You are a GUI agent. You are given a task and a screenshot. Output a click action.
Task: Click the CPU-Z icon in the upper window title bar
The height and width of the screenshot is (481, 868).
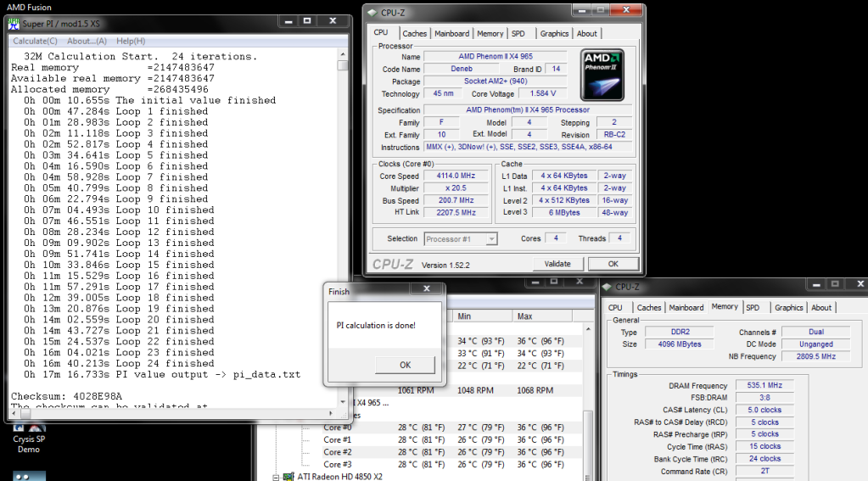coord(372,11)
